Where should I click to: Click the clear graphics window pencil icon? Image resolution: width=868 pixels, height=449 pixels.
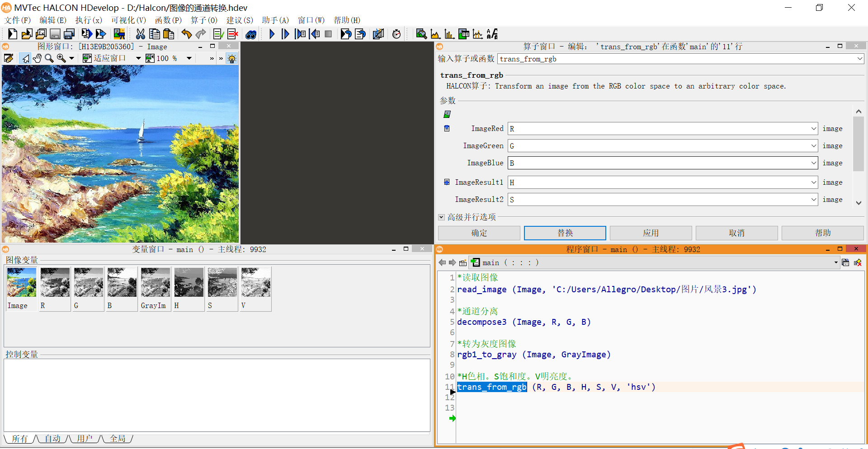[9, 58]
